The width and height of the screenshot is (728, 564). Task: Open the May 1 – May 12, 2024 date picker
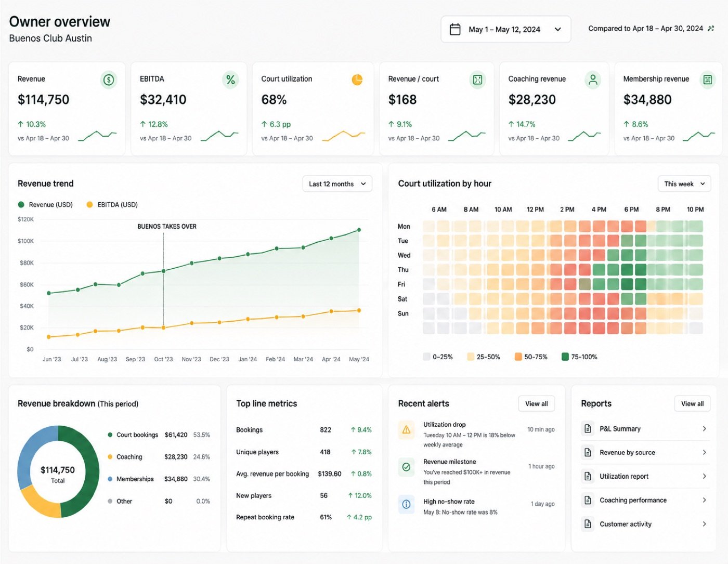click(505, 29)
